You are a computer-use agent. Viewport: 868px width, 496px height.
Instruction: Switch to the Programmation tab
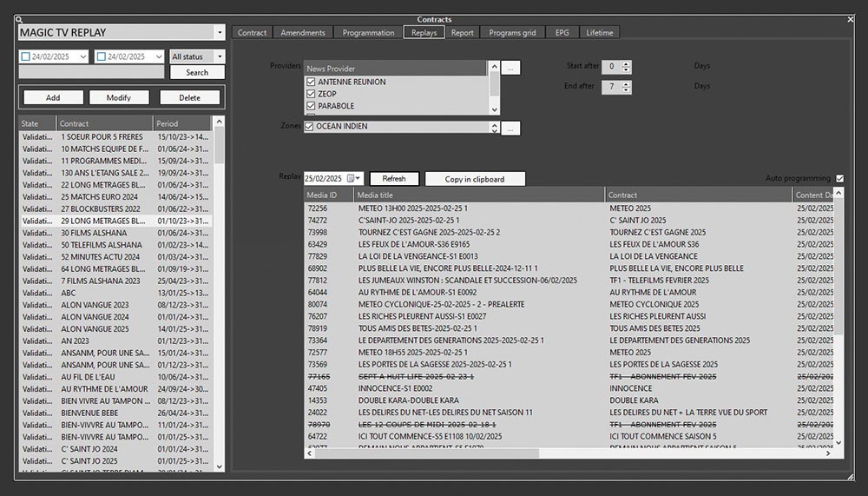(368, 33)
